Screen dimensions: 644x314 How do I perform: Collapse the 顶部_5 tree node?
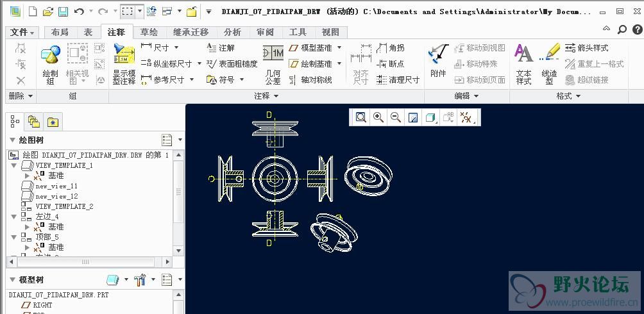14,237
